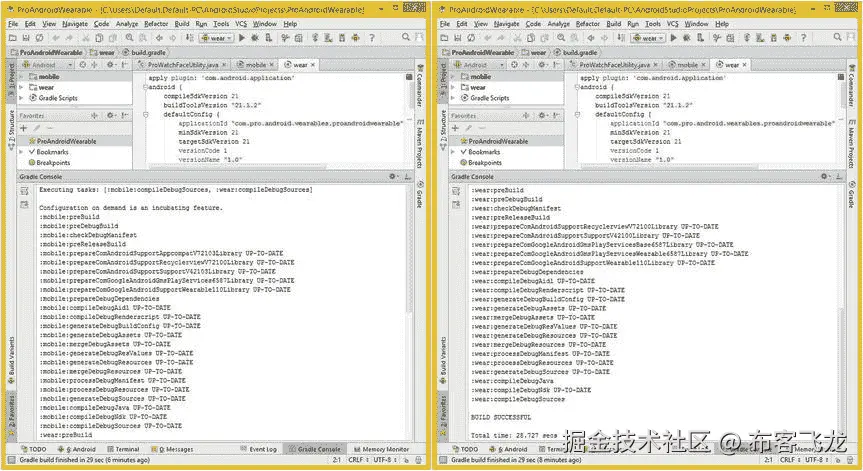Click Save All icon in right window toolbar
Screen dimensions: 863x471
[457, 38]
